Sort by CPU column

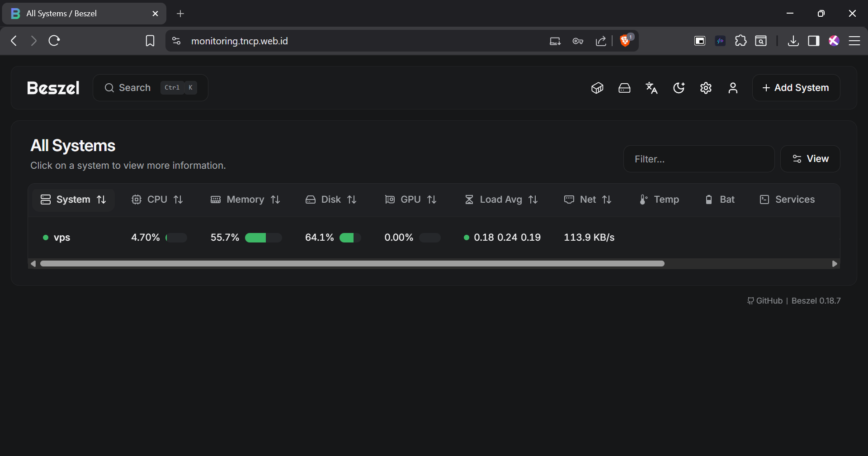pyautogui.click(x=157, y=199)
